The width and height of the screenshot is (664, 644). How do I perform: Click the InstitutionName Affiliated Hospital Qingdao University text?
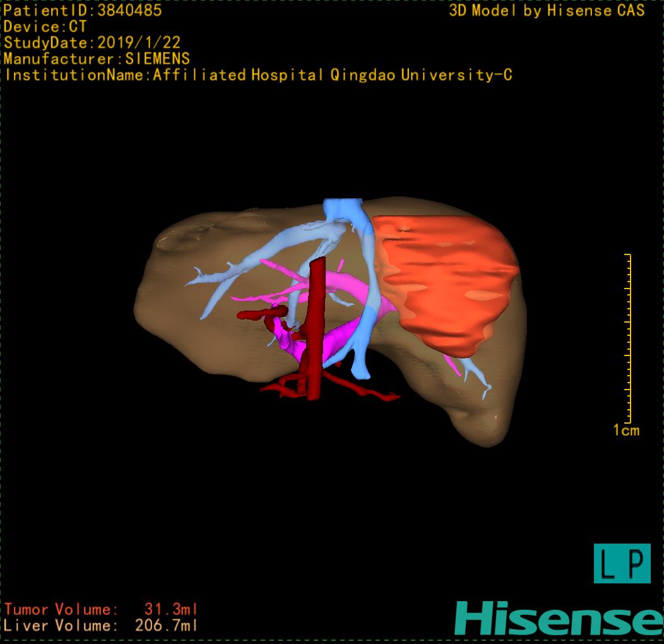pos(258,75)
